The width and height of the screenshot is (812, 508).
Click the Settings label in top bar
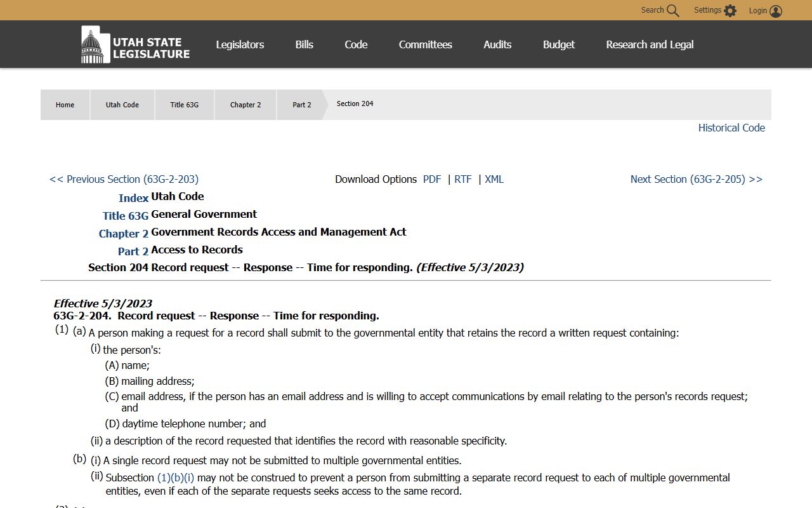pos(707,10)
